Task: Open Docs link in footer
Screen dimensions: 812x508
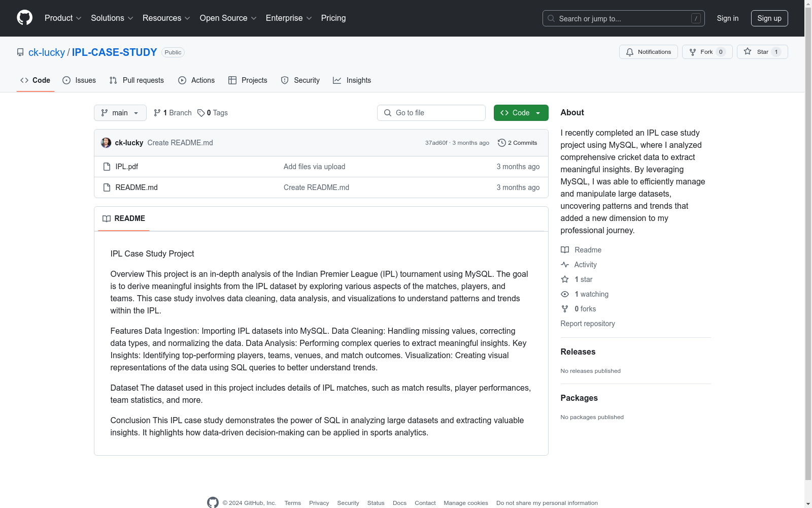Action: 400,503
